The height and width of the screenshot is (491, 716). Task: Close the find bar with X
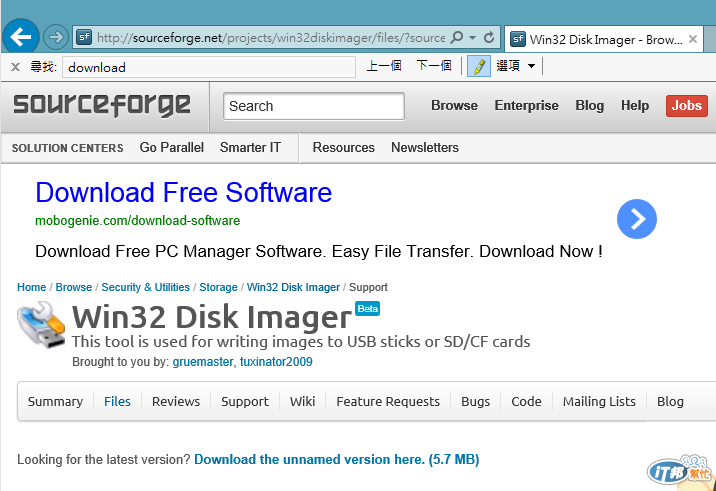click(15, 67)
